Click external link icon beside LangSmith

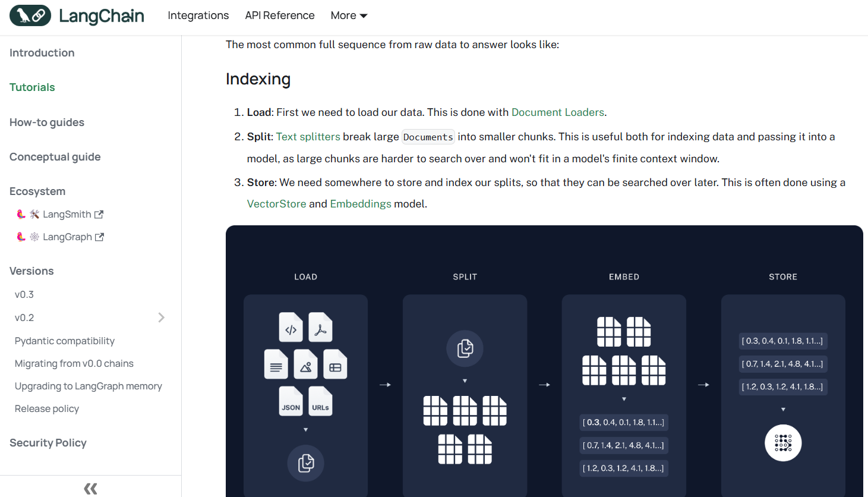tap(99, 214)
